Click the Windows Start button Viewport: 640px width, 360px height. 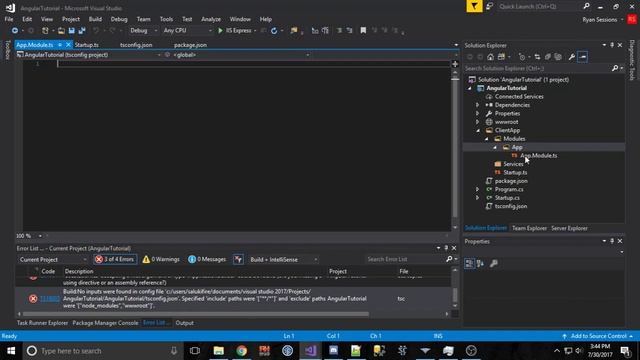click(x=11, y=351)
